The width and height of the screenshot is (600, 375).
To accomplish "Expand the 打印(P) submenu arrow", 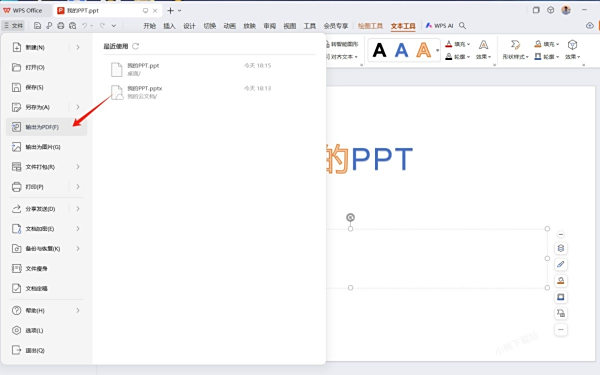I will pos(78,187).
